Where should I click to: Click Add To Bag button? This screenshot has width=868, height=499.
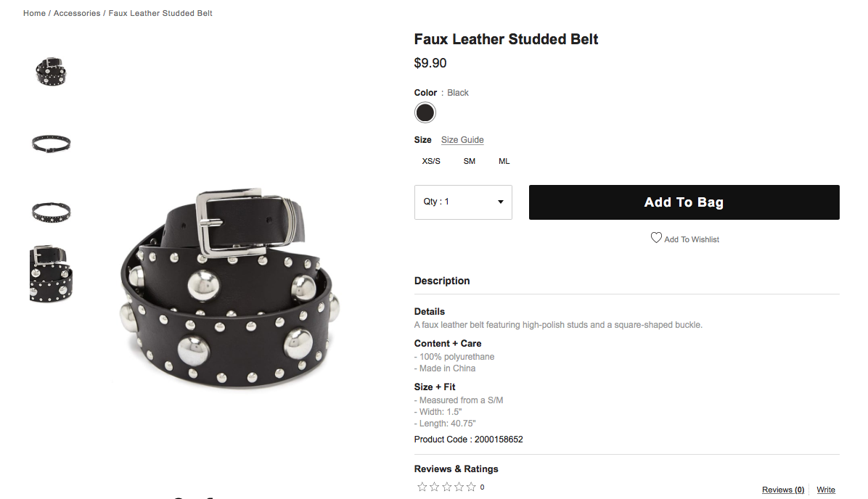pyautogui.click(x=684, y=202)
